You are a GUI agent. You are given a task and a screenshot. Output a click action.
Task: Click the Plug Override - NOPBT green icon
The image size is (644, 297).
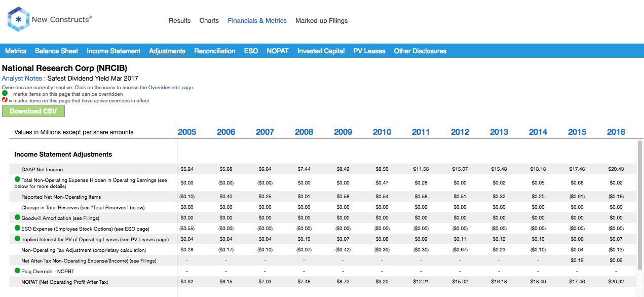(x=18, y=271)
